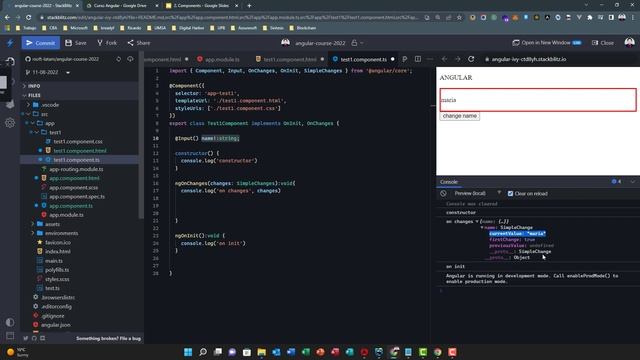Click the repository sync icon

click(x=118, y=59)
